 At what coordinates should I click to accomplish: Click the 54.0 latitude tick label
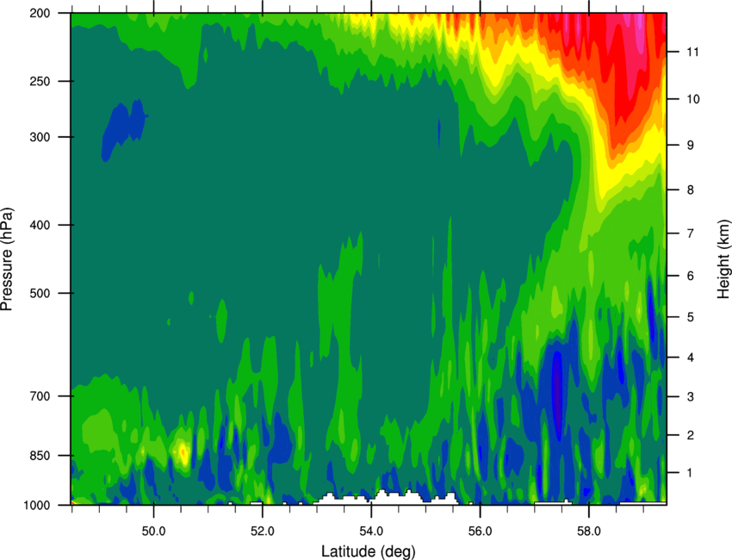[371, 532]
